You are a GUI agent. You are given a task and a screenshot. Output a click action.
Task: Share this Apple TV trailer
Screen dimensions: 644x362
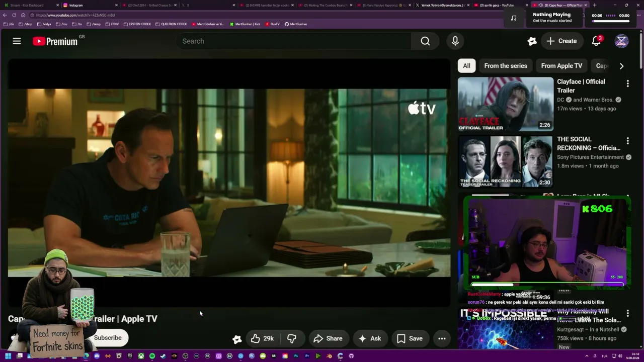pyautogui.click(x=328, y=338)
